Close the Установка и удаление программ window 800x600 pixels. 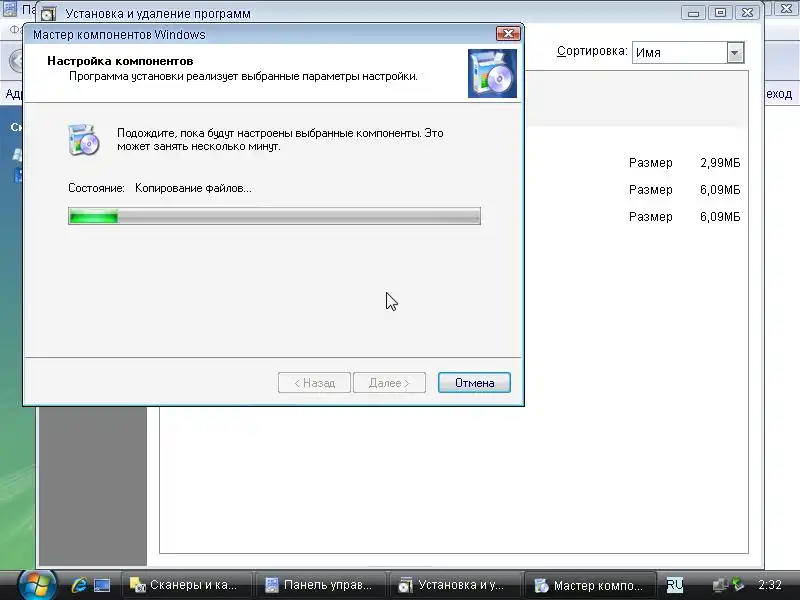(747, 13)
